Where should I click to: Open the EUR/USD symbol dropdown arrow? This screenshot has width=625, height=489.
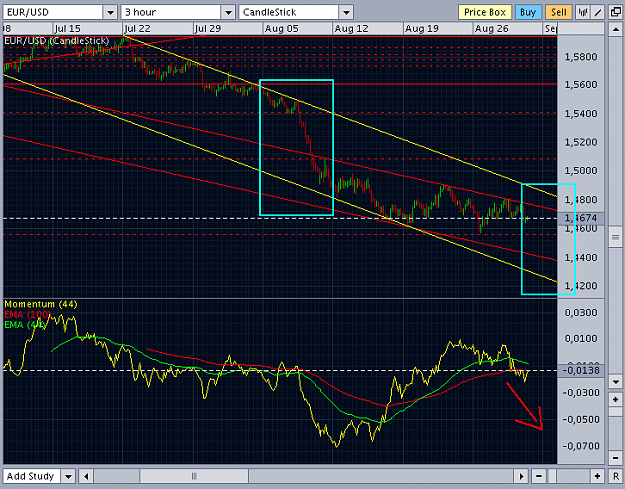pyautogui.click(x=110, y=12)
